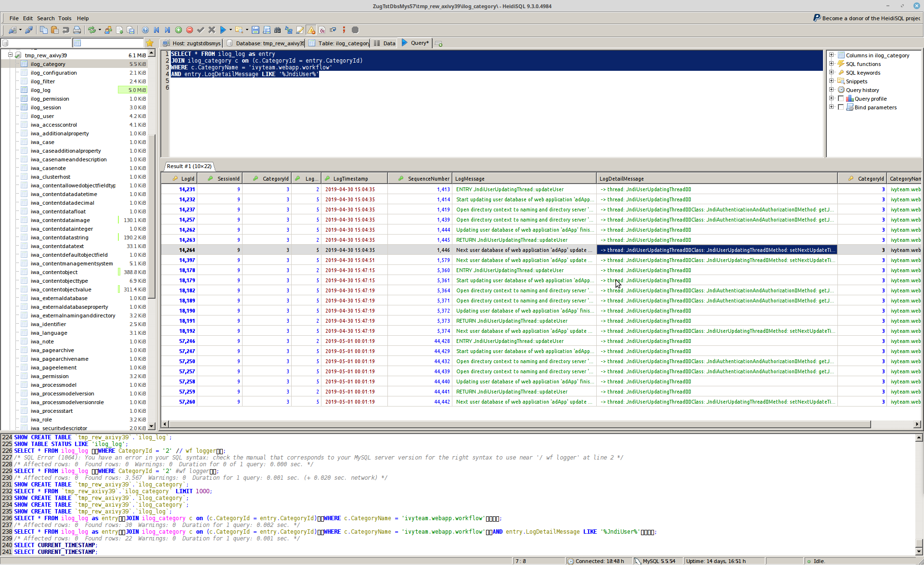This screenshot has height=565, width=924.
Task: Click the warning triangle stop-on-errors icon
Action: click(311, 30)
